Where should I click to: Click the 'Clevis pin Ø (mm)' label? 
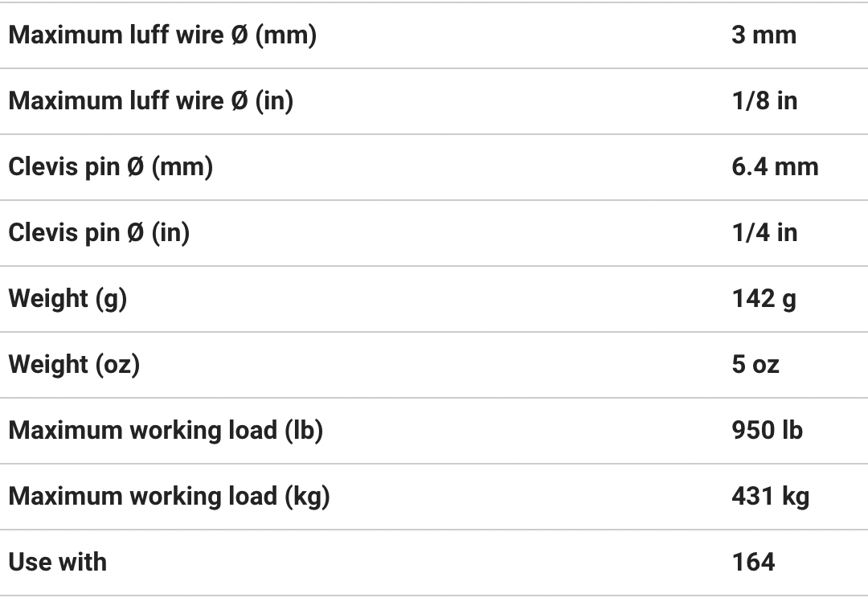point(110,167)
